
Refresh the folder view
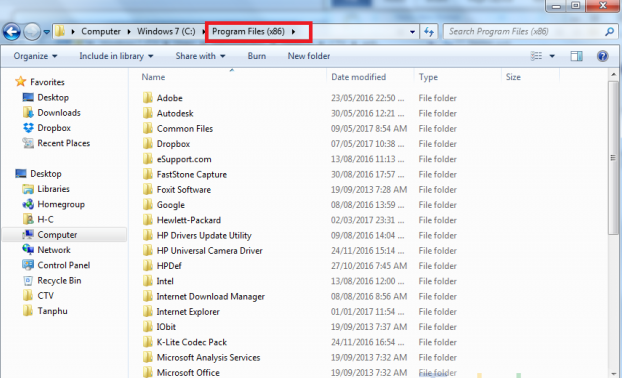point(429,32)
